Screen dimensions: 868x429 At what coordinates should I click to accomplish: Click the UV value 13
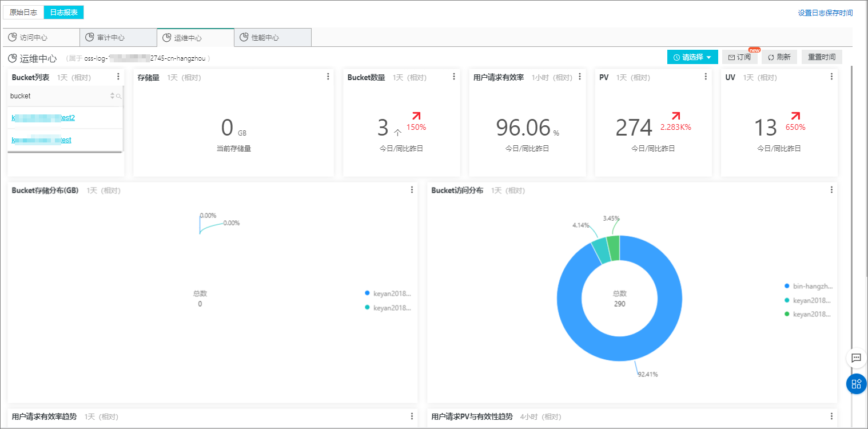pyautogui.click(x=765, y=128)
